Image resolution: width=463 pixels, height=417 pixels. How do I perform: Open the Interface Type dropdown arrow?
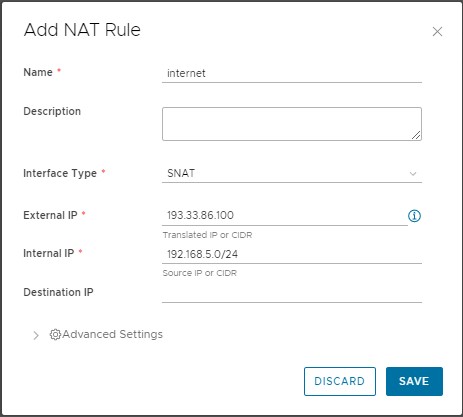413,174
